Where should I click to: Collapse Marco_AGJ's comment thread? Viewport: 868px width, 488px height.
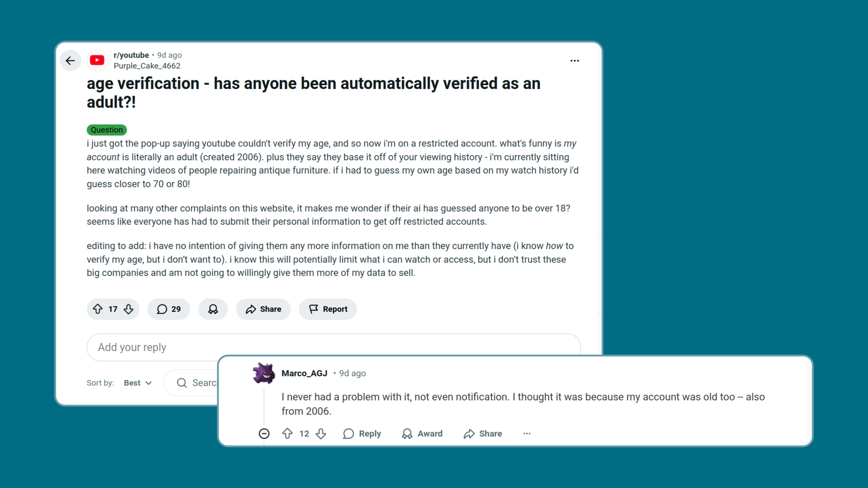(x=264, y=434)
